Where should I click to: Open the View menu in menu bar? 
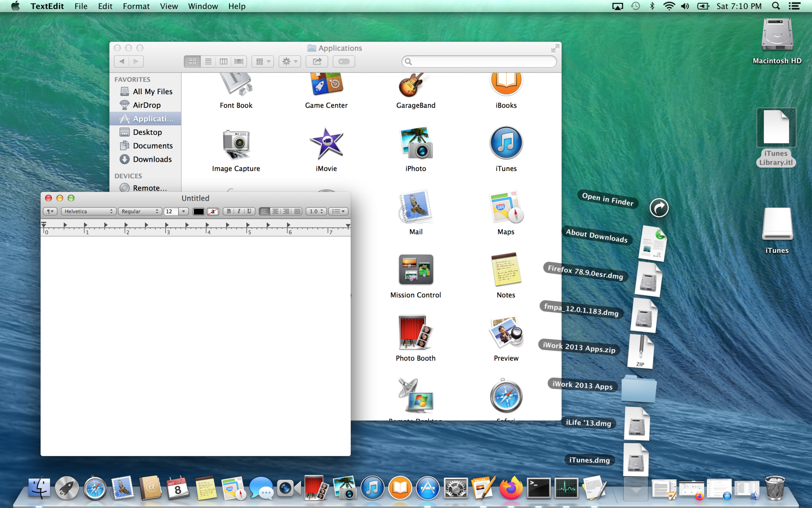[169, 6]
